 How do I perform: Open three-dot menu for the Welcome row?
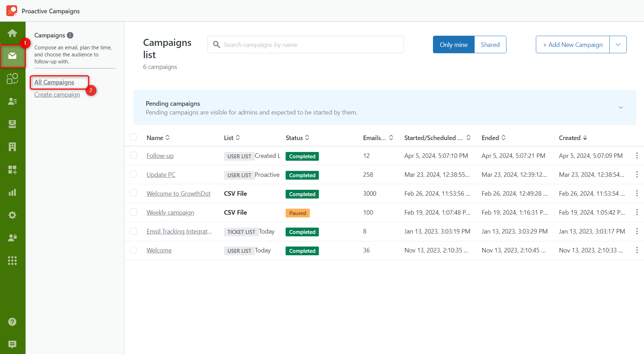(637, 250)
